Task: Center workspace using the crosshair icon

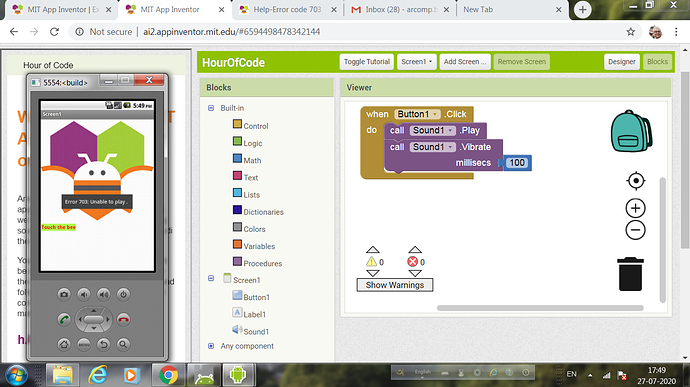Action: point(635,181)
